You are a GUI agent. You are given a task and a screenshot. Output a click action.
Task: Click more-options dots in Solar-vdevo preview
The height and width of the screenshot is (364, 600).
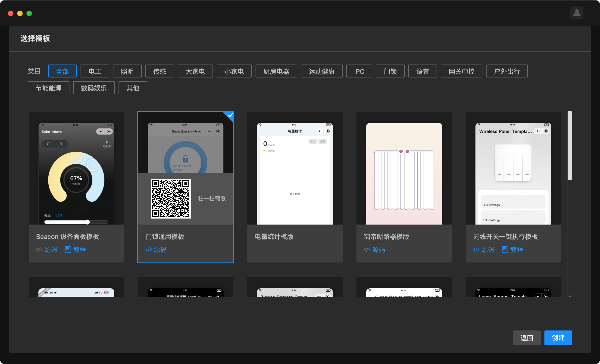(100, 131)
